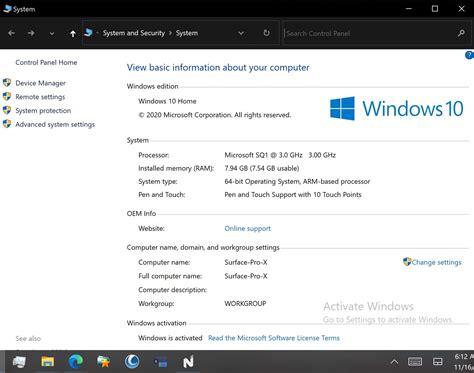Open Remote settings link
Viewport: 474px width, 373px height.
40,97
